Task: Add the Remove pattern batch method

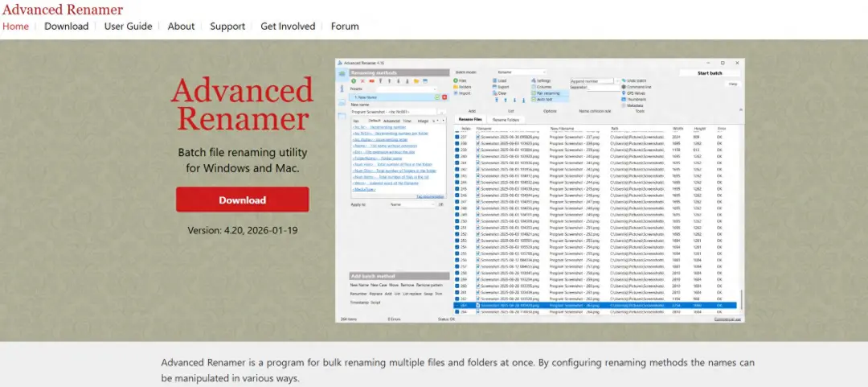Action: point(429,285)
